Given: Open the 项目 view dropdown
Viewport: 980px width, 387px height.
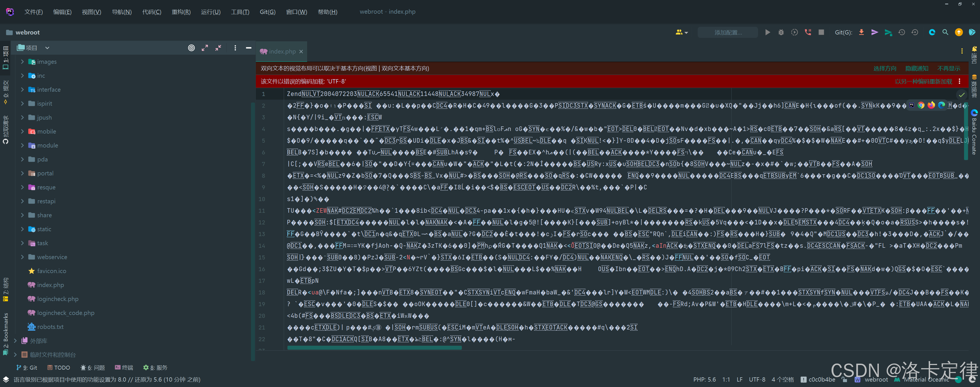Looking at the screenshot, I should [47, 48].
